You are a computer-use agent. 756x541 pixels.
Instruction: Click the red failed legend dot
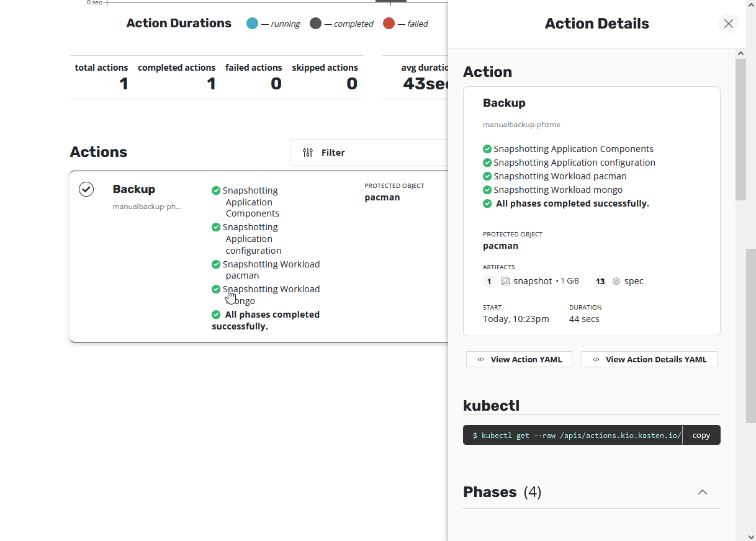click(x=389, y=24)
